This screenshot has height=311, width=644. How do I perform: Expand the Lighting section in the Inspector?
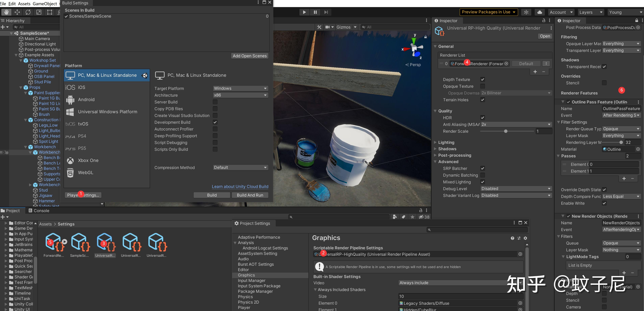click(x=435, y=142)
